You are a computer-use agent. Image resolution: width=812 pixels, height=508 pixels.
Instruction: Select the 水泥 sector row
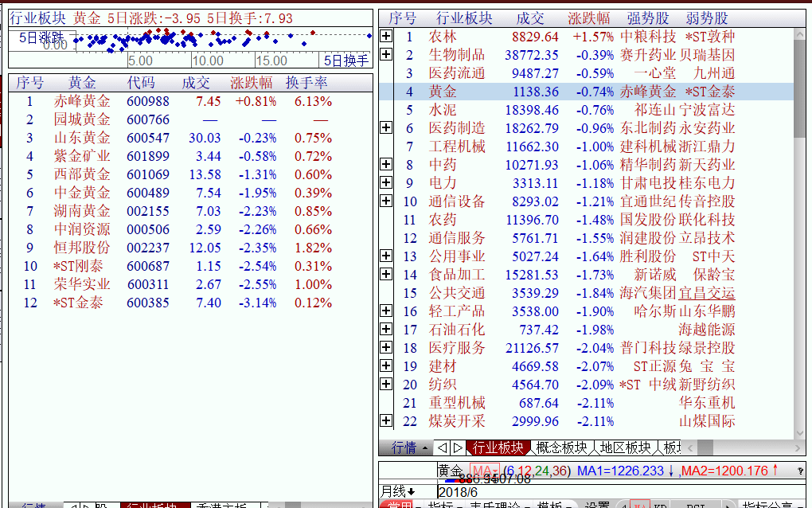coord(586,110)
